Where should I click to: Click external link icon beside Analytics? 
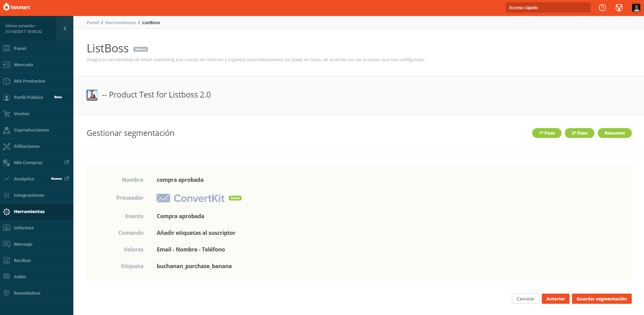67,179
